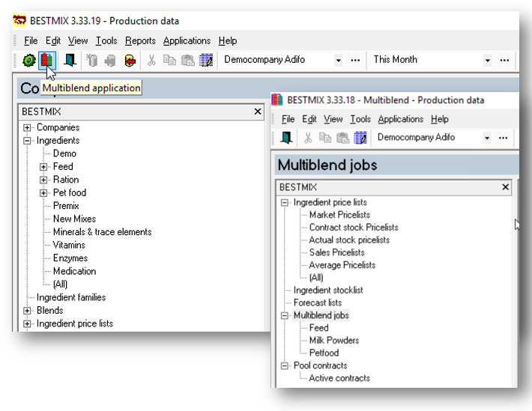Viewport: 532px width, 411px height.
Task: Open company dropdown in Multiblend window
Action: click(487, 138)
